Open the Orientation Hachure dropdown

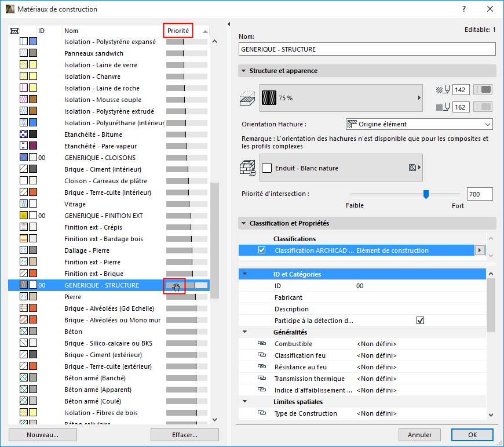[419, 124]
